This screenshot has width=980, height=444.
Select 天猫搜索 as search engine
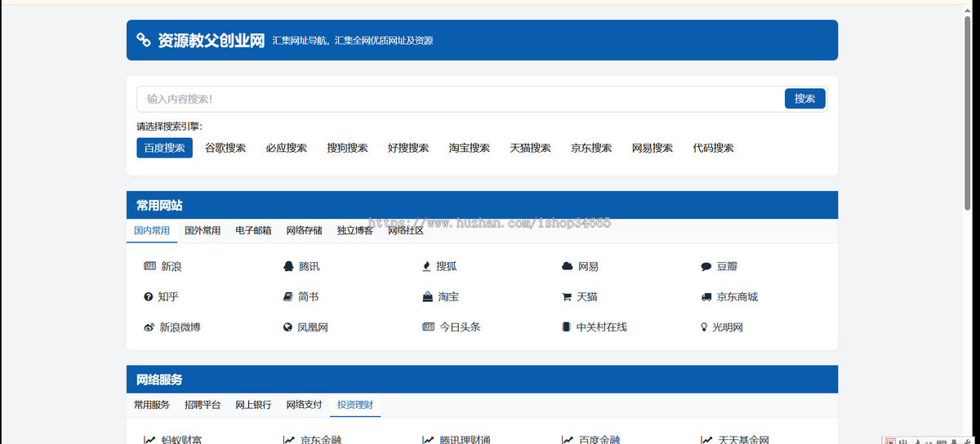click(531, 148)
